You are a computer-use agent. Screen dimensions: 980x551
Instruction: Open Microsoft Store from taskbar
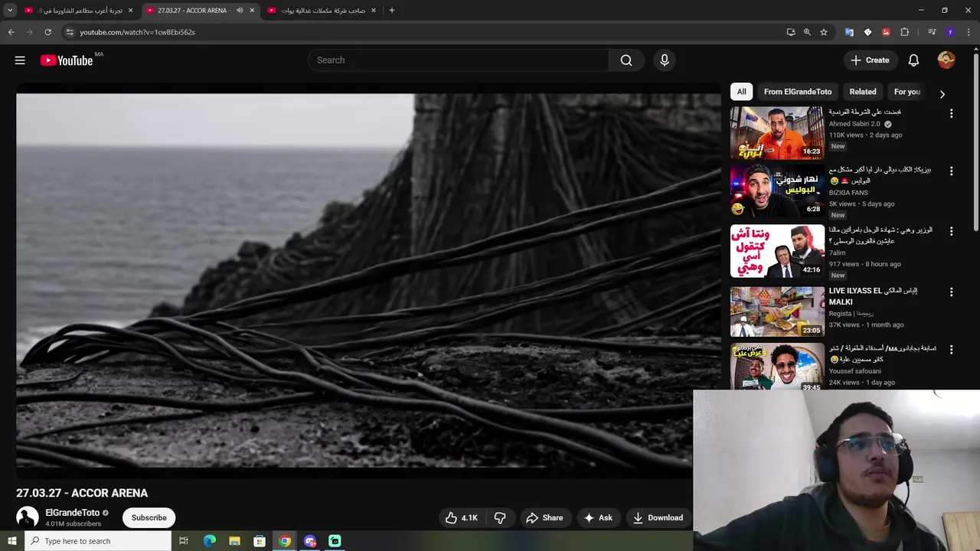pyautogui.click(x=260, y=541)
